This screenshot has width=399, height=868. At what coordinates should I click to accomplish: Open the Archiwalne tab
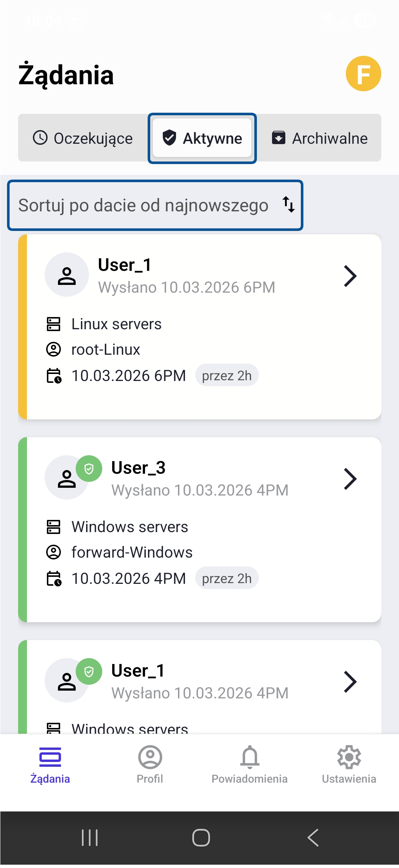[320, 138]
